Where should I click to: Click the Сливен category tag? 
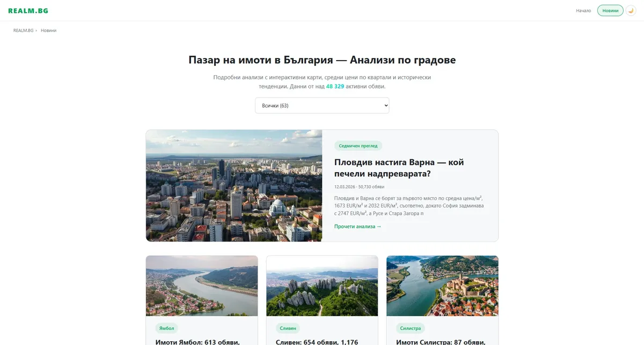coord(288,328)
